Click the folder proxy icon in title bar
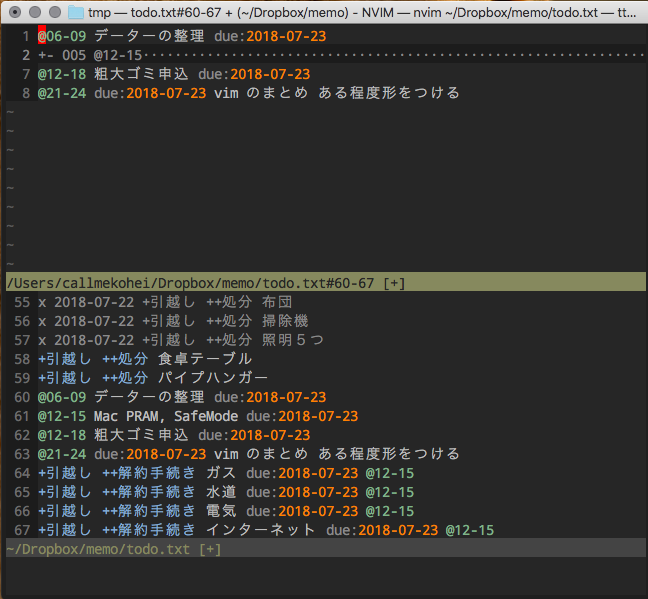The width and height of the screenshot is (648, 599). (x=76, y=12)
